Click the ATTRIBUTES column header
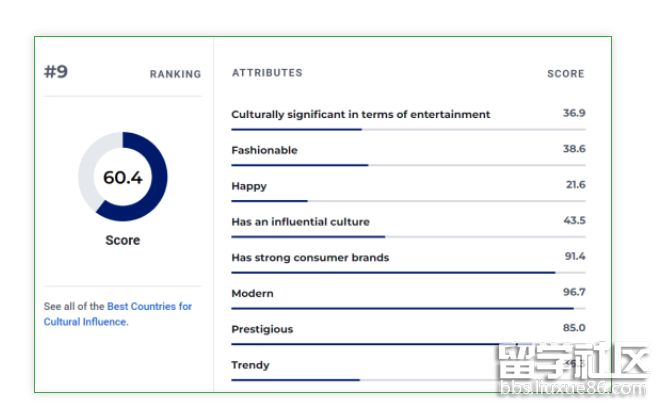The width and height of the screenshot is (663, 410). (x=267, y=73)
